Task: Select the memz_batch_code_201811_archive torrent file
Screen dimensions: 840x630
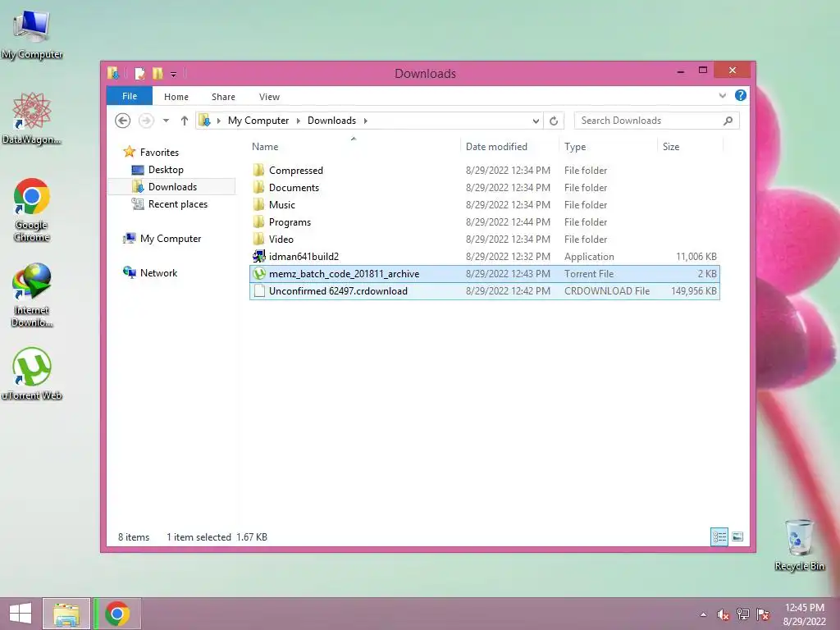Action: [x=484, y=274]
